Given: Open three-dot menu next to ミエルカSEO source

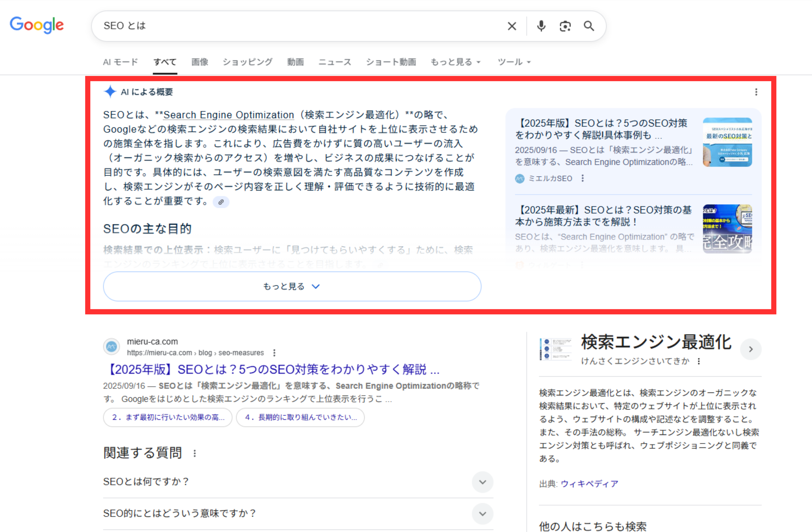Looking at the screenshot, I should point(583,178).
